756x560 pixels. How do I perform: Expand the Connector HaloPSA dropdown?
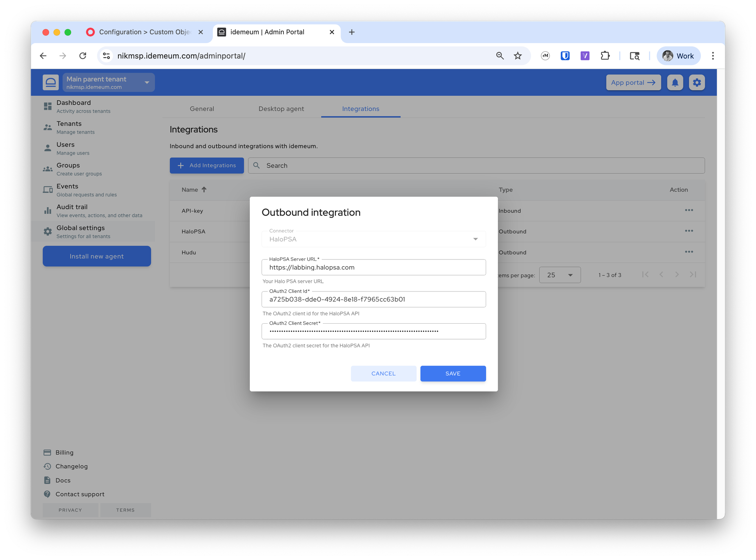click(x=373, y=239)
